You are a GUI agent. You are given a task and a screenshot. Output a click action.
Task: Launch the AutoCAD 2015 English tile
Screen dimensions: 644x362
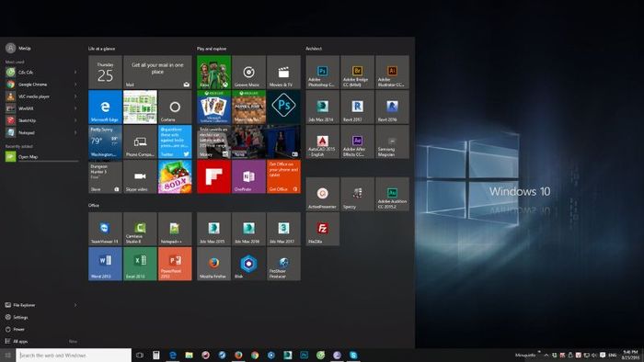pyautogui.click(x=322, y=141)
